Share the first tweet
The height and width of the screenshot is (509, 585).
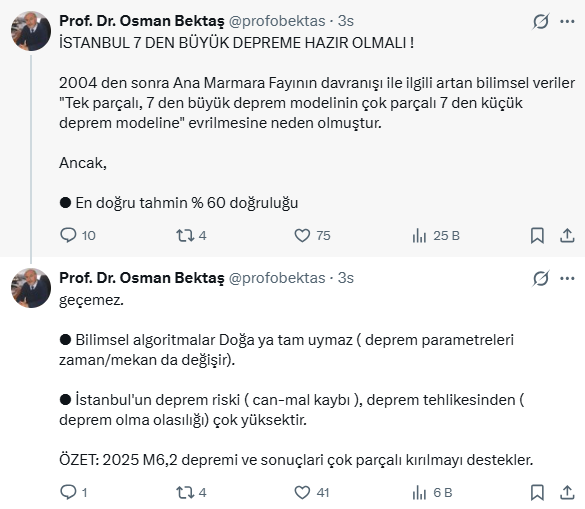(x=567, y=235)
